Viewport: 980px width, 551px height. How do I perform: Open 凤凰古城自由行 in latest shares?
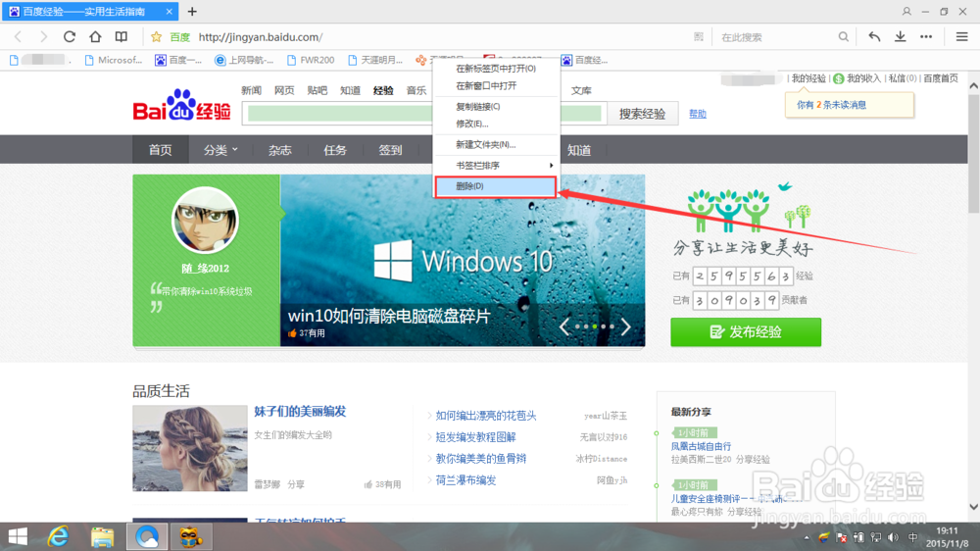[x=701, y=446]
